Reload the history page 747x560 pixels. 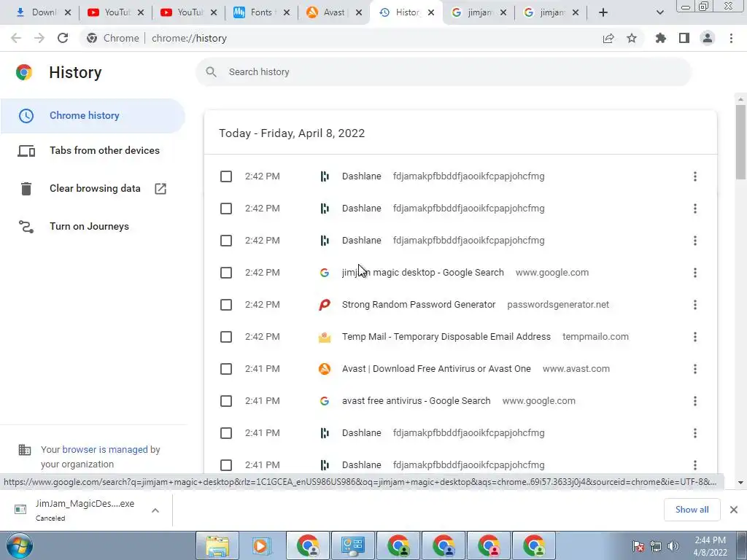click(x=63, y=38)
